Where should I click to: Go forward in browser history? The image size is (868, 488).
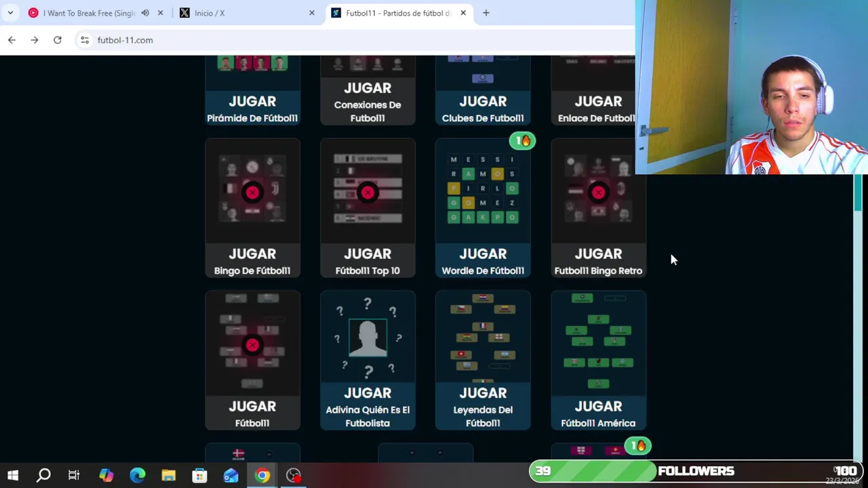[x=35, y=40]
